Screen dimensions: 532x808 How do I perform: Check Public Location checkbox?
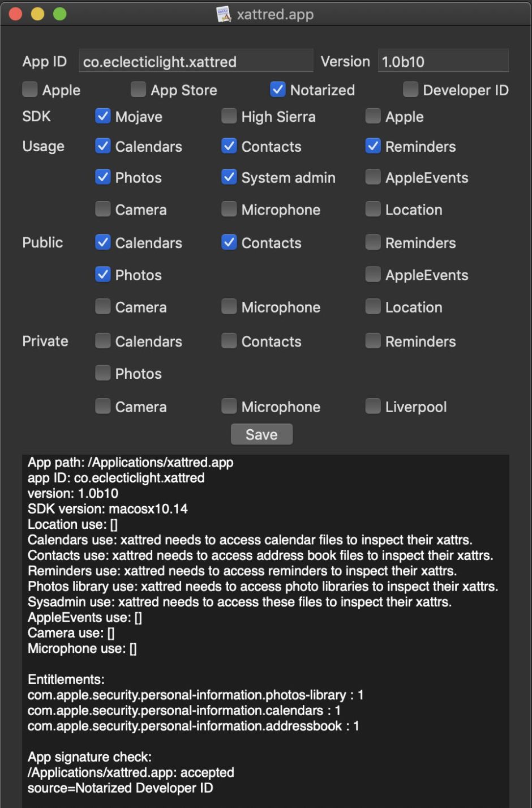tap(373, 307)
